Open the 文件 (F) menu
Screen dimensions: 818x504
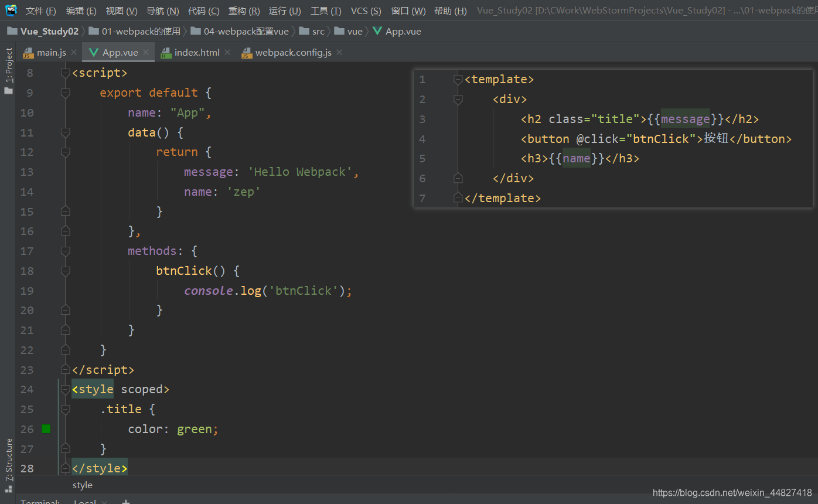[41, 11]
